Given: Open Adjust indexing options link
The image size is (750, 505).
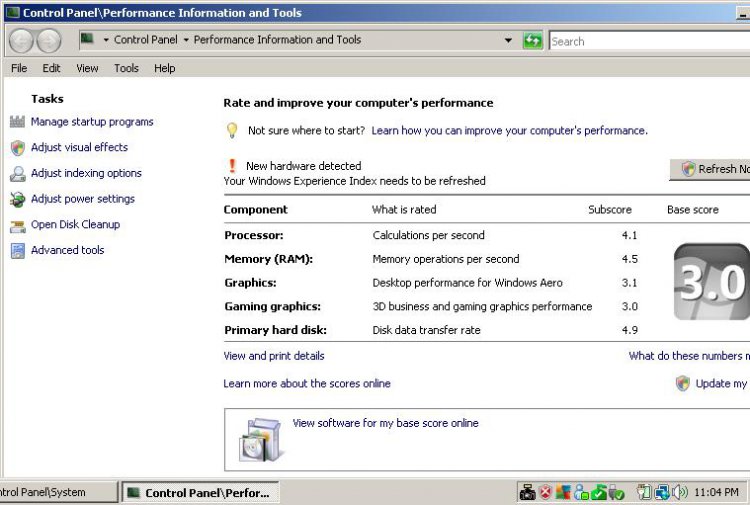Looking at the screenshot, I should click(x=86, y=173).
